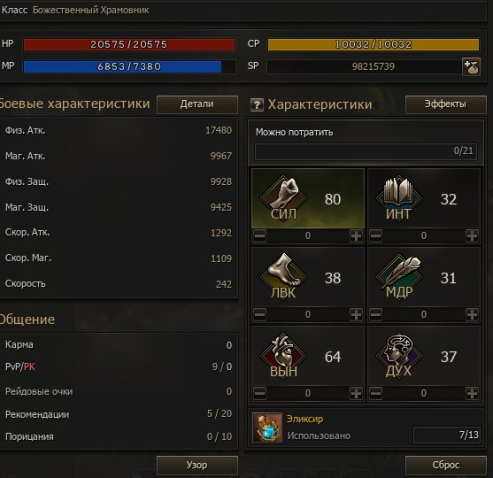The image size is (493, 478).
Task: Open the Эффекты effects button
Action: pyautogui.click(x=446, y=104)
